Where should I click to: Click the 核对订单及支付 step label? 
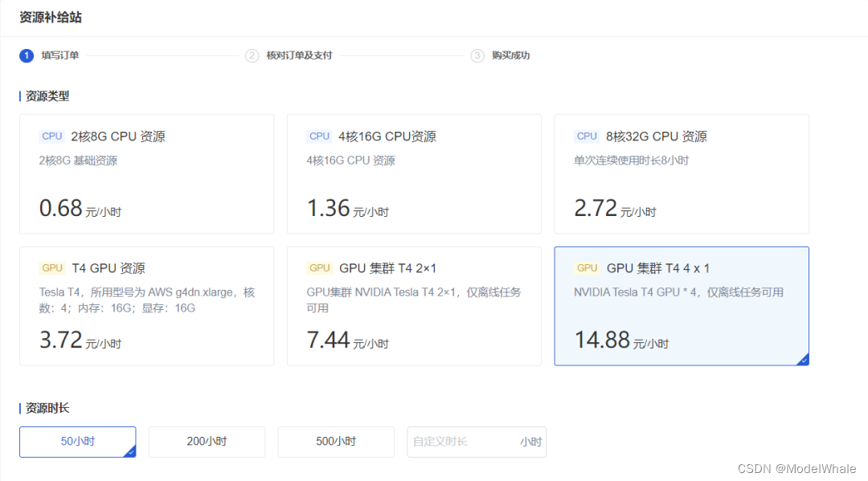299,55
